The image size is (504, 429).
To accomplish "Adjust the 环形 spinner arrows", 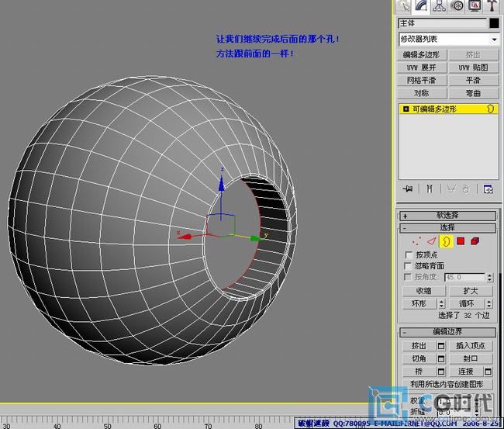I will coord(442,303).
